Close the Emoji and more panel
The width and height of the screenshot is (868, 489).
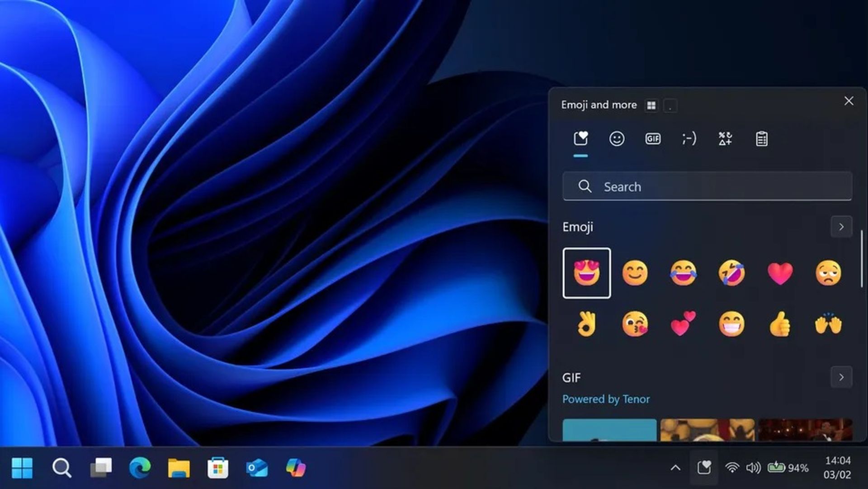(x=848, y=101)
